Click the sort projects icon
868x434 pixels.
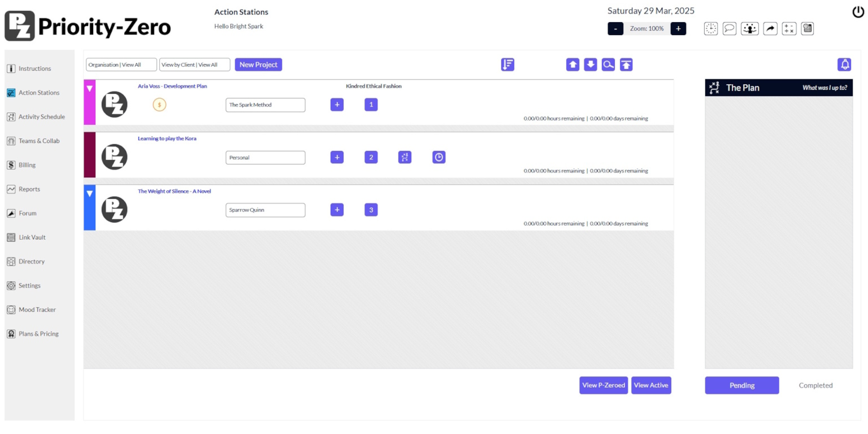(x=507, y=65)
